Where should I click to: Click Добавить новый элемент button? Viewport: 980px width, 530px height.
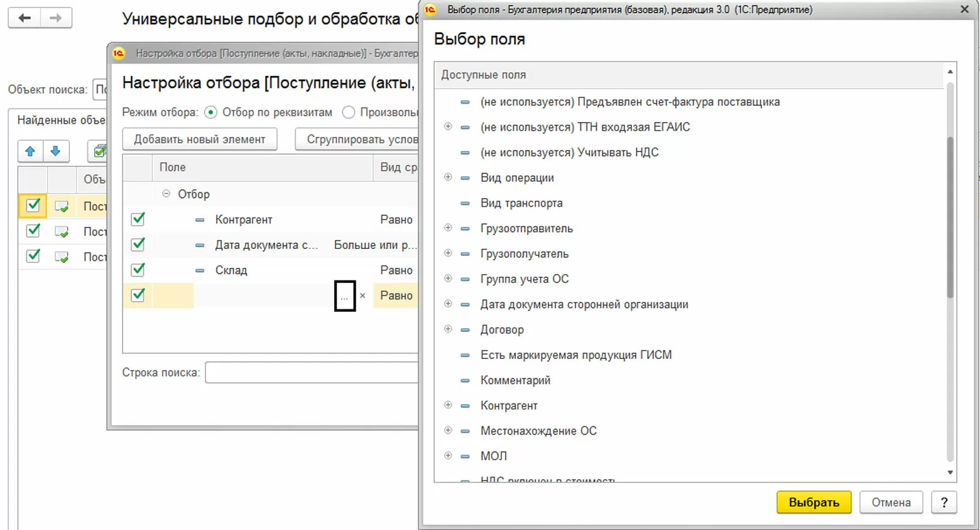pos(199,139)
